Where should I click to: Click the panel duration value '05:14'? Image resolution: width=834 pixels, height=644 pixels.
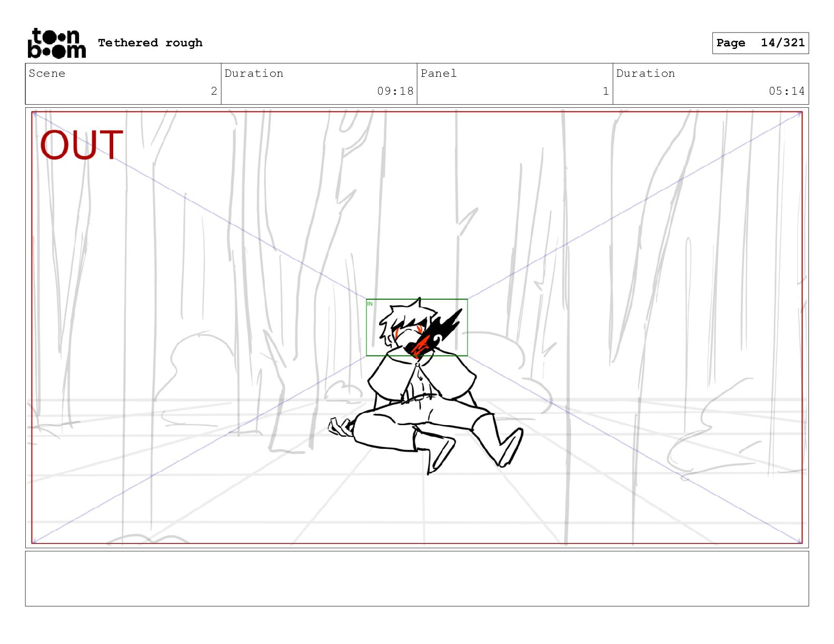coord(787,91)
